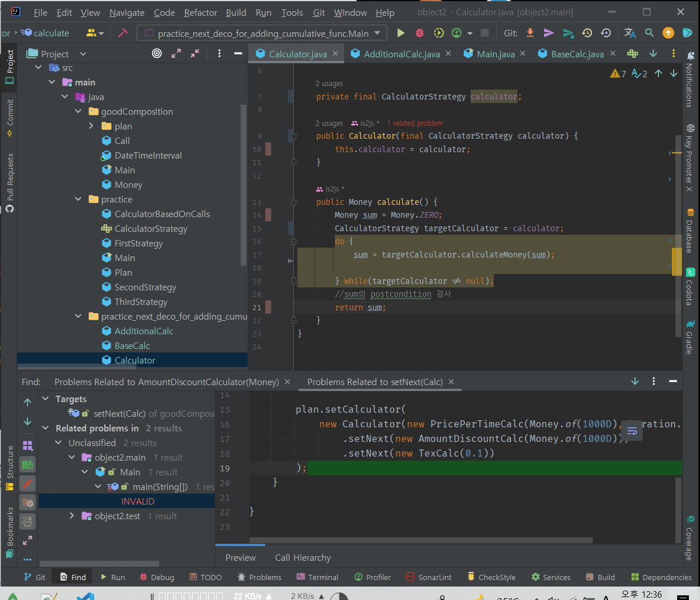Click the Translate icon in the toolbar
This screenshot has width=700, height=600.
630,33
